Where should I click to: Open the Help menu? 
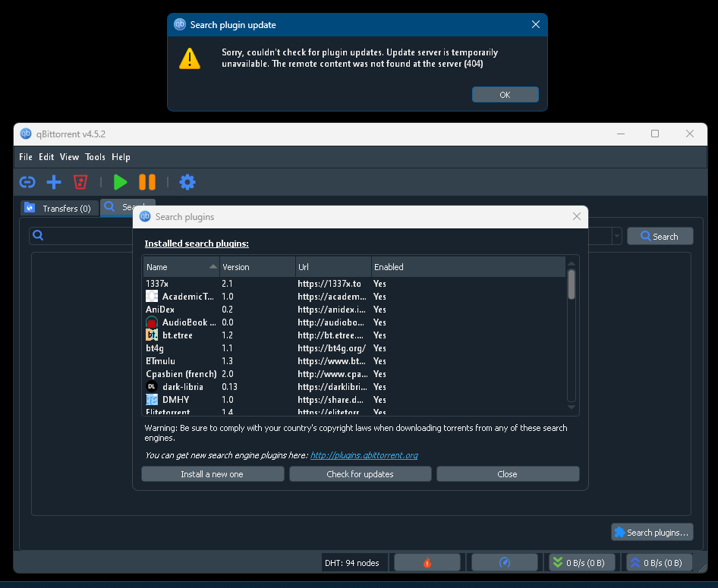pyautogui.click(x=121, y=157)
